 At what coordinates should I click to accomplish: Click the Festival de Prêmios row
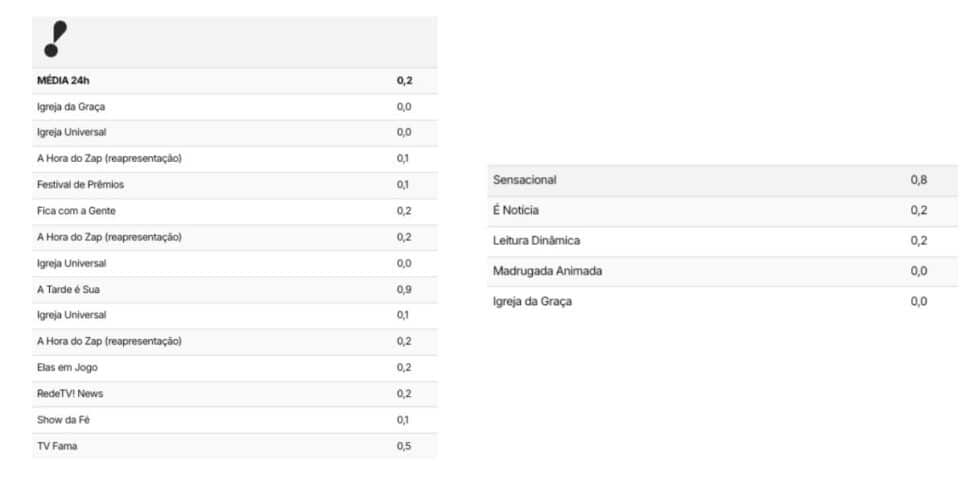[x=235, y=185]
